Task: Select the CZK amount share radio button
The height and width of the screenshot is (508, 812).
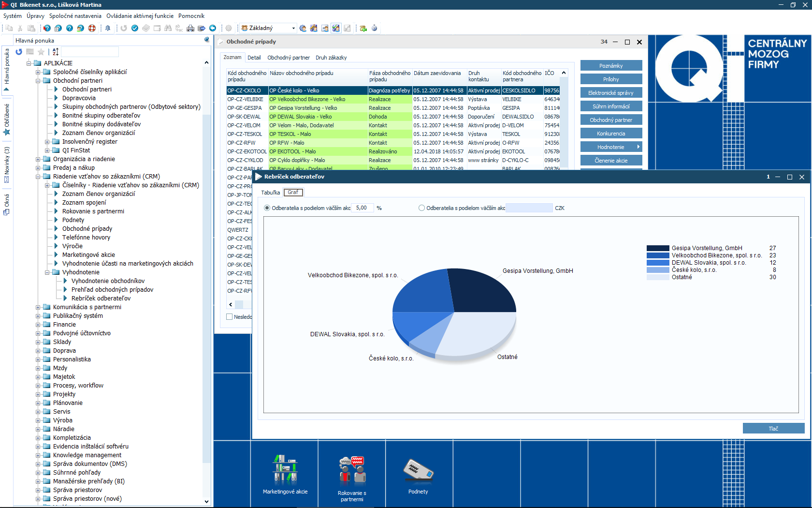Action: [421, 208]
